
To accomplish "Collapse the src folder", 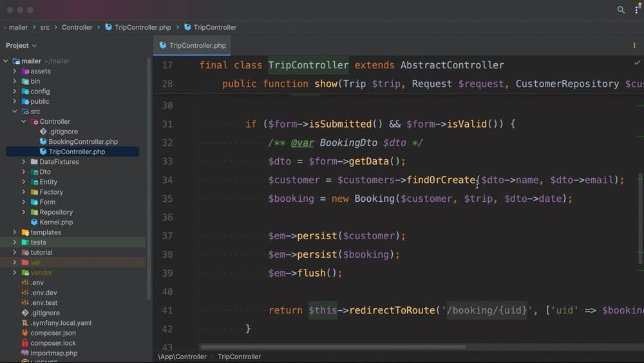I will [15, 112].
